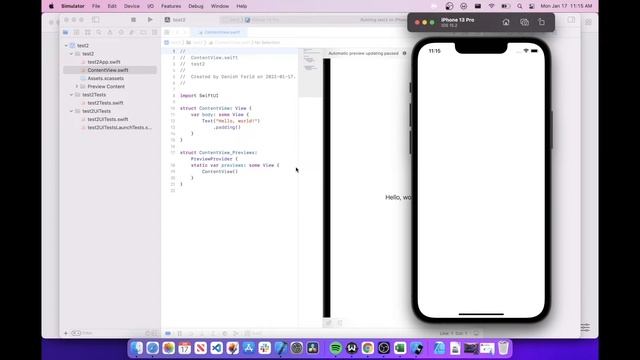The image size is (640, 360).
Task: Open adjust editor options icon at right edge
Action: click(x=585, y=327)
